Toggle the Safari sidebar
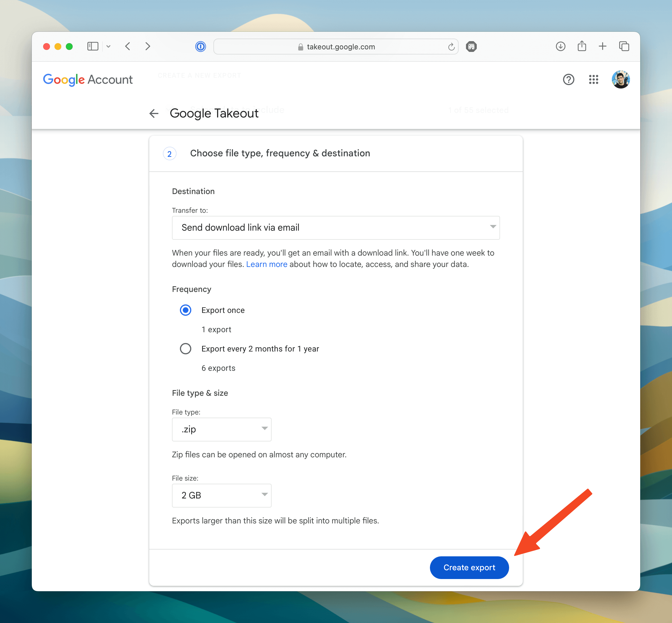The height and width of the screenshot is (623, 672). pyautogui.click(x=93, y=46)
